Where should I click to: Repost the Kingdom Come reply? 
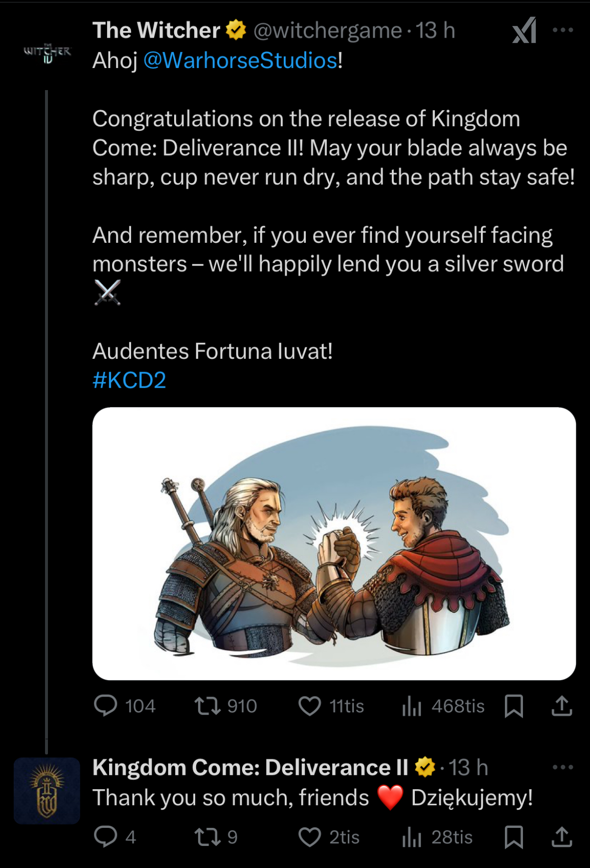click(208, 837)
